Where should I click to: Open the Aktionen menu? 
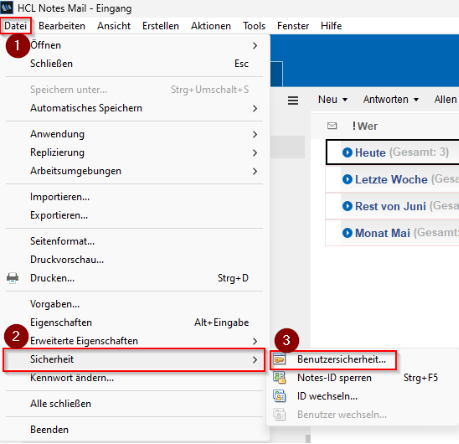211,26
